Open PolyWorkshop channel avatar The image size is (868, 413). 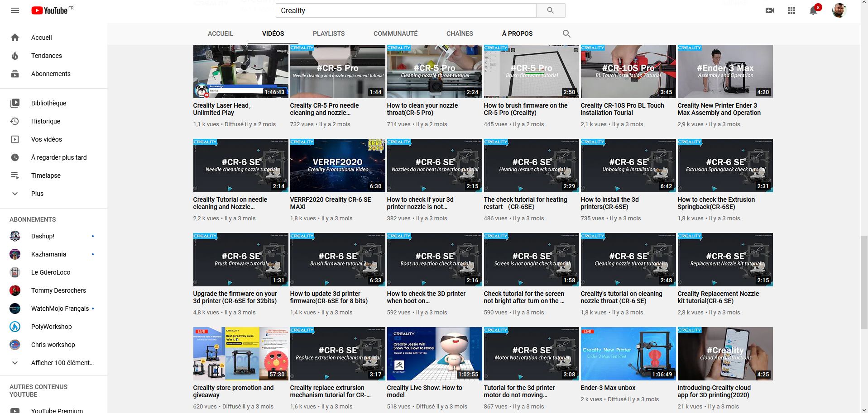pos(15,327)
